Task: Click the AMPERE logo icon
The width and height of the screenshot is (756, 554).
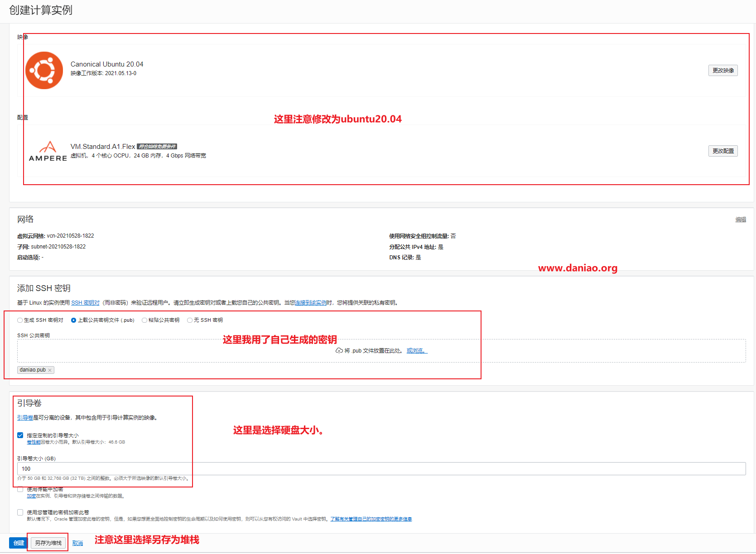Action: 47,150
